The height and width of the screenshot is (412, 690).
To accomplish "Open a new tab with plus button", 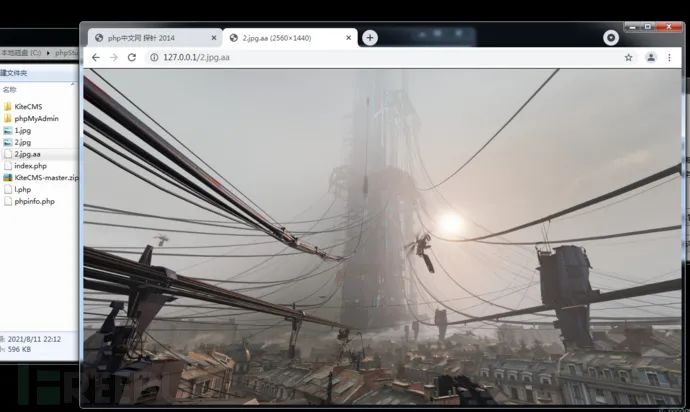I will click(x=370, y=38).
